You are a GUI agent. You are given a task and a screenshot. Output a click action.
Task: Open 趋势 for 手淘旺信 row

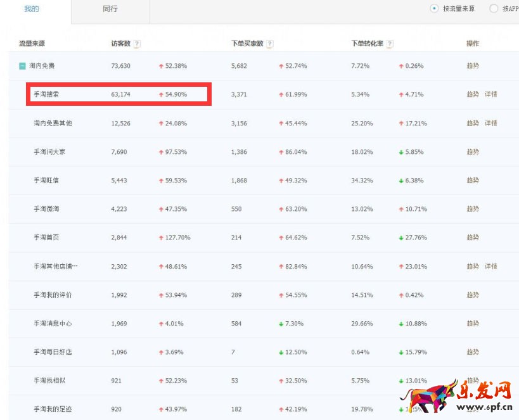(x=473, y=181)
